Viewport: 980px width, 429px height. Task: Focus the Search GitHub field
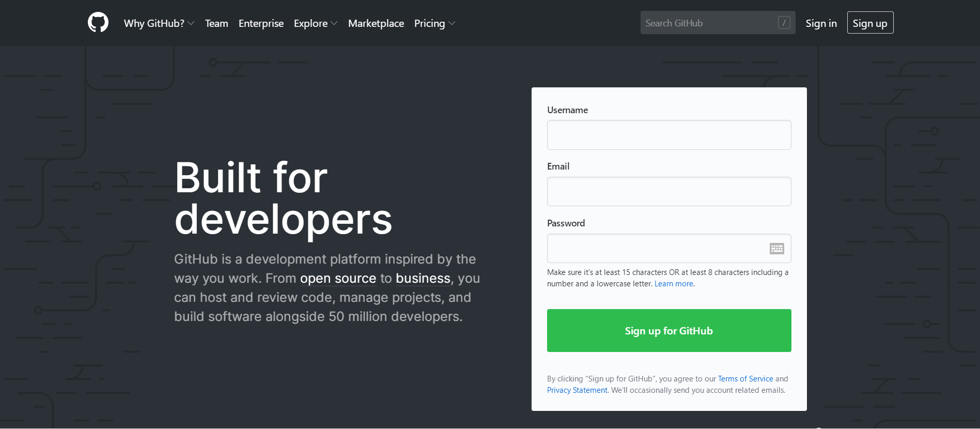[718, 23]
